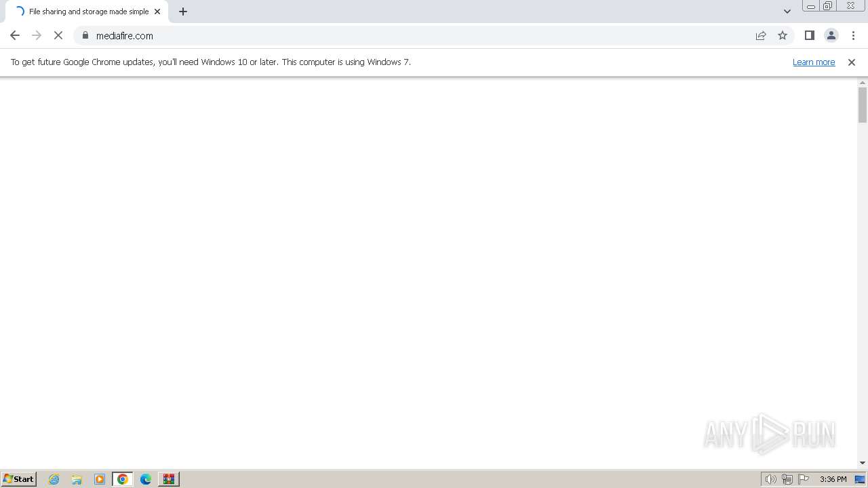Restore down the Chrome window

coord(828,6)
